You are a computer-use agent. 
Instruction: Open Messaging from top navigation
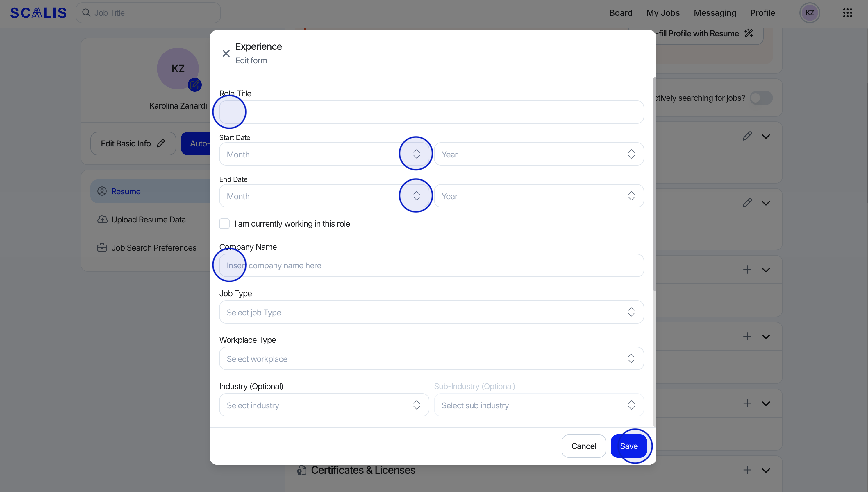[715, 13]
